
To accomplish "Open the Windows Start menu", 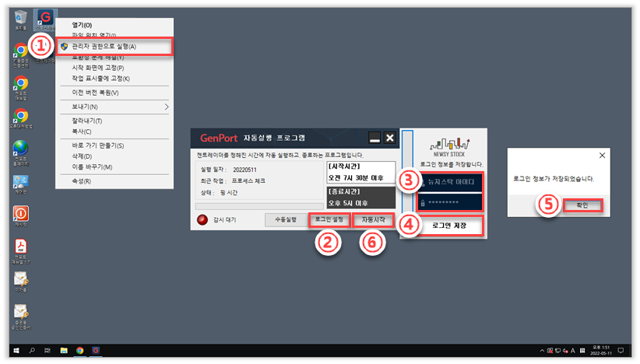I will click(17, 351).
